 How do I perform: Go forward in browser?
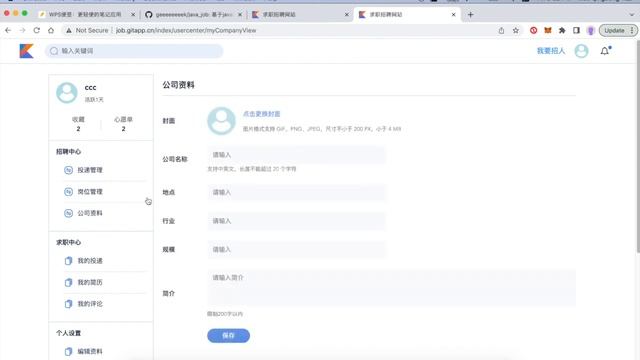[22, 30]
